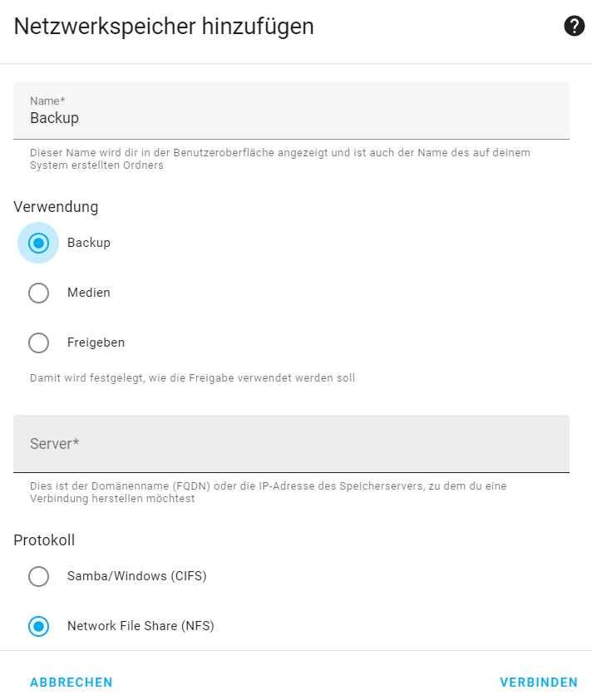Click the 'Backup' text label under Verwendung
Viewport: 592px width, 700px height.
point(89,243)
